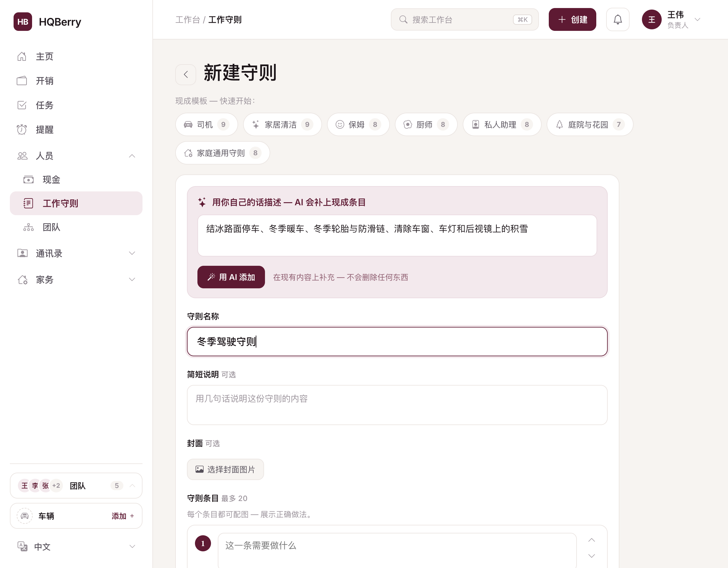Click the search magnifier icon
This screenshot has width=728, height=568.
point(403,19)
